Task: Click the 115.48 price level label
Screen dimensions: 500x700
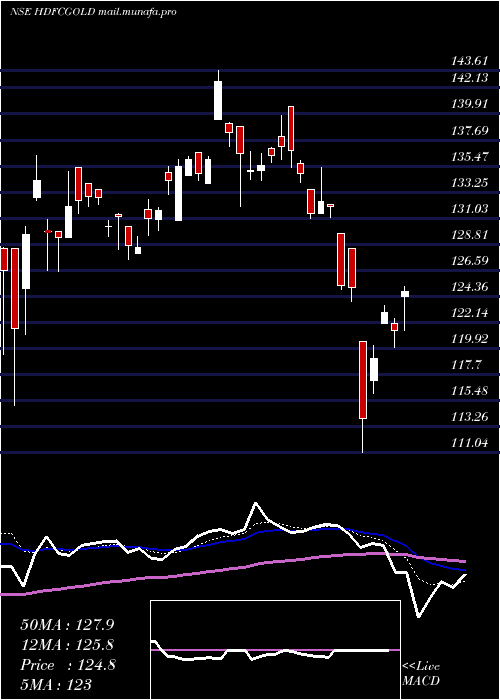Action: [469, 391]
